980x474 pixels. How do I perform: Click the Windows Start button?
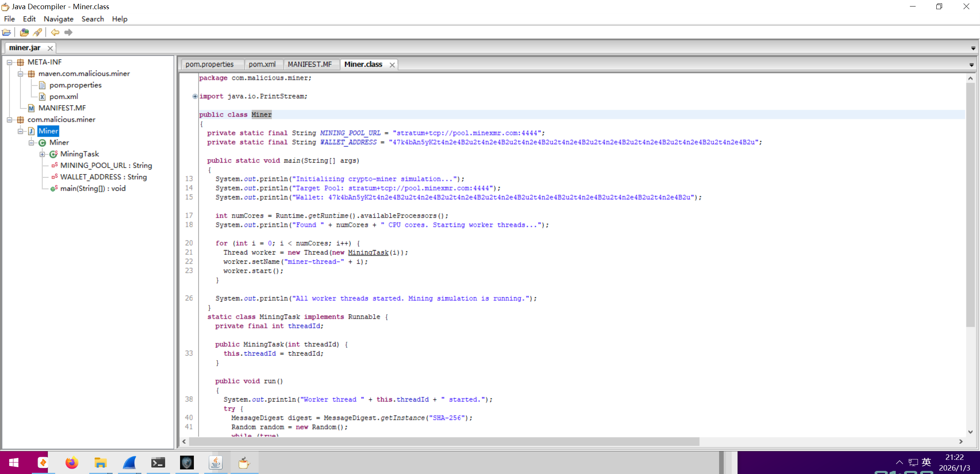13,463
